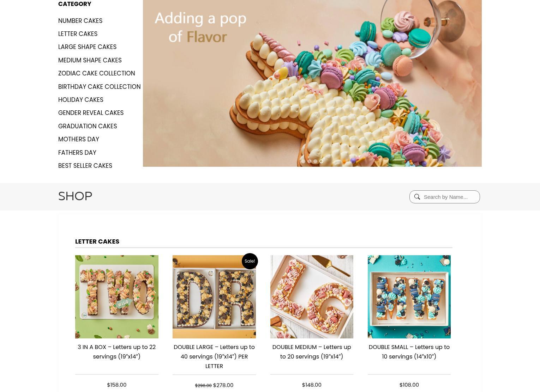Go to Birthday Cake Collection
The image size is (540, 392).
[x=99, y=87]
